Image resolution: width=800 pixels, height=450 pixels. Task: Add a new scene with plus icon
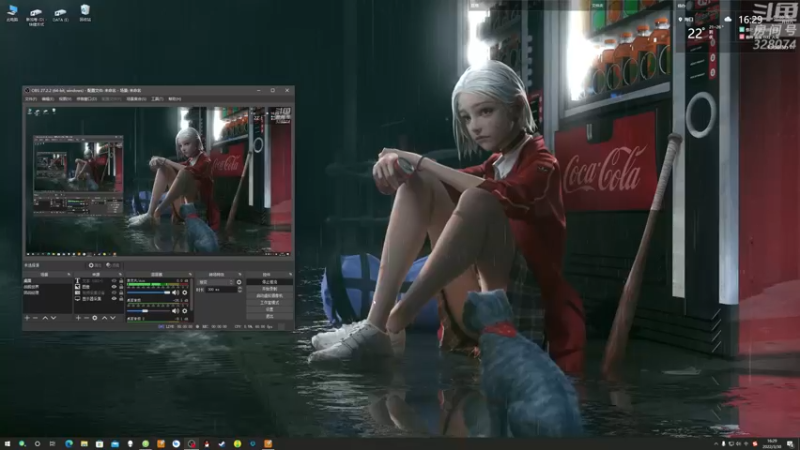tap(27, 318)
